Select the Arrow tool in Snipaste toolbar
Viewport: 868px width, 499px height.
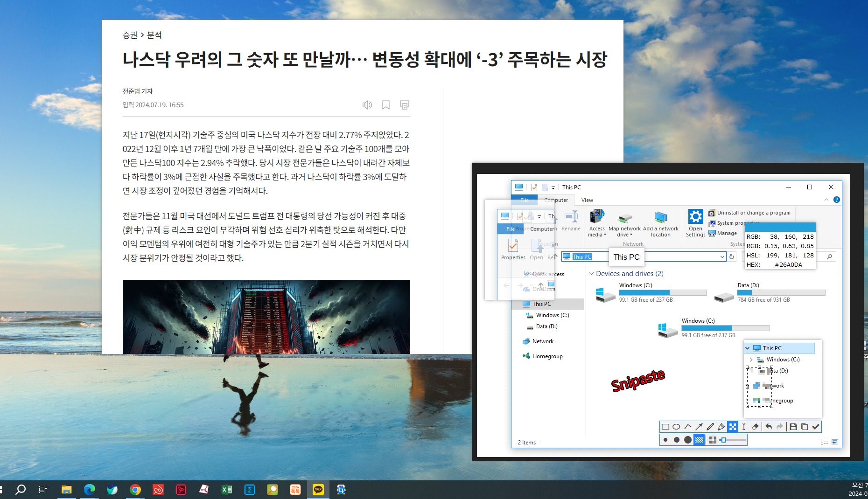[x=699, y=427]
